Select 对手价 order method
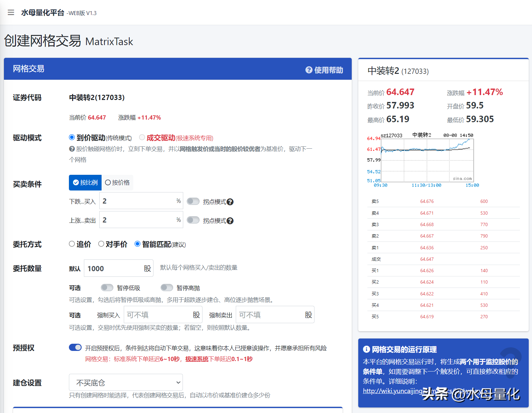532x413 pixels. [101, 244]
